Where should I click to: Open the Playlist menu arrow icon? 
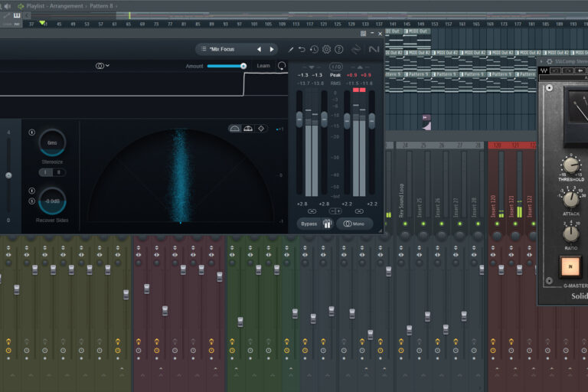point(21,6)
